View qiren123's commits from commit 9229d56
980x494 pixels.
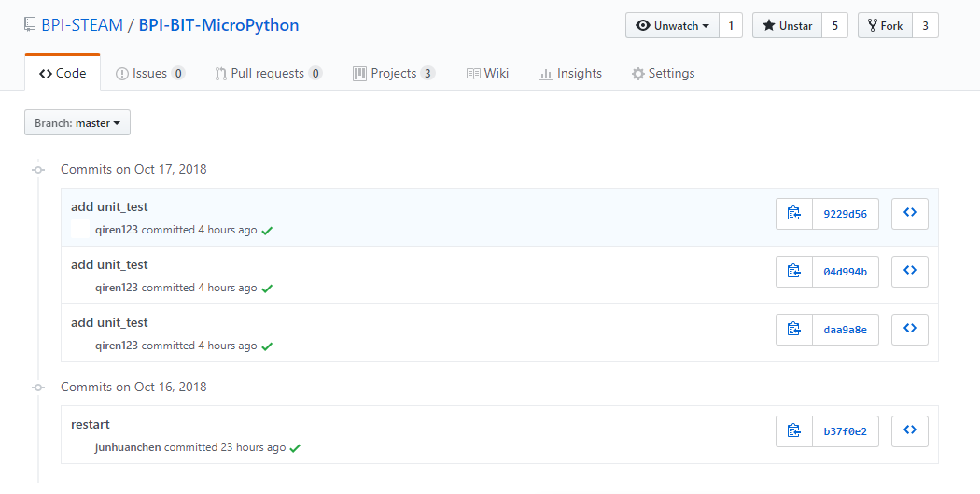[x=117, y=230]
